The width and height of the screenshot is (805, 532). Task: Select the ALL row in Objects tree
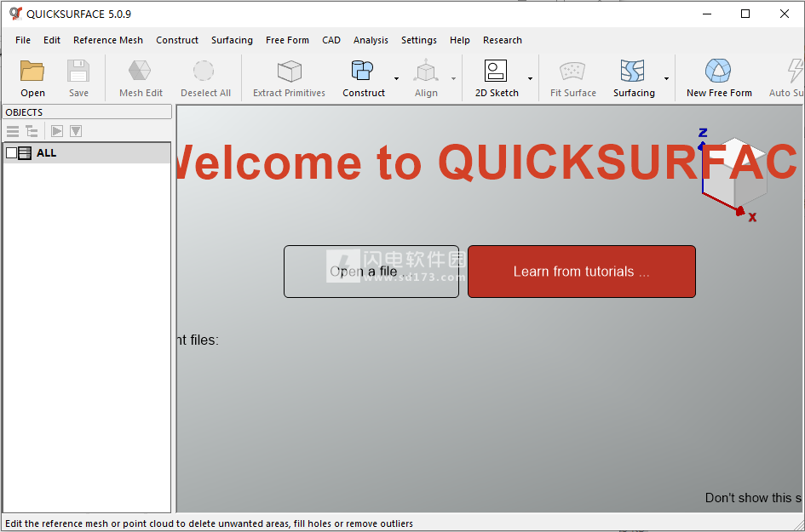pos(87,153)
